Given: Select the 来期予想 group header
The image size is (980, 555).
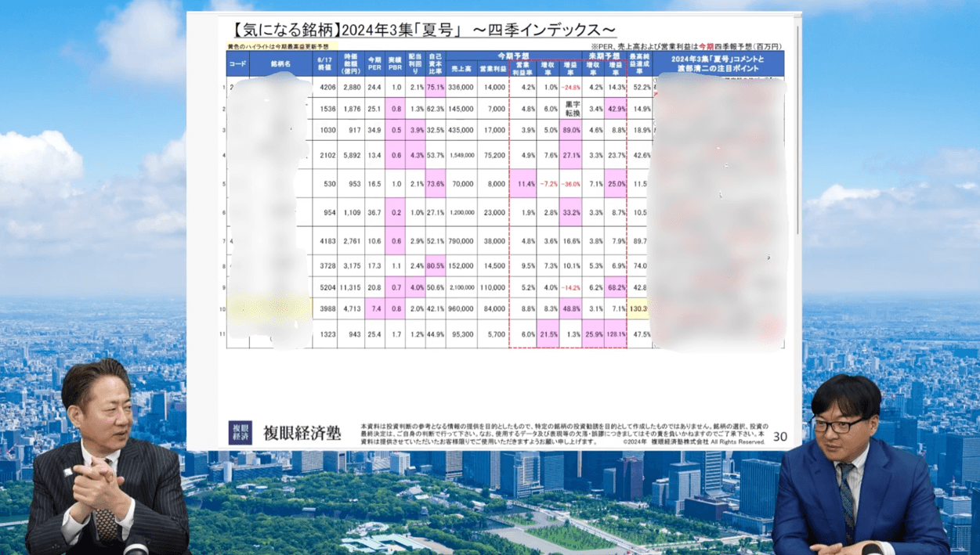Looking at the screenshot, I should point(604,56).
